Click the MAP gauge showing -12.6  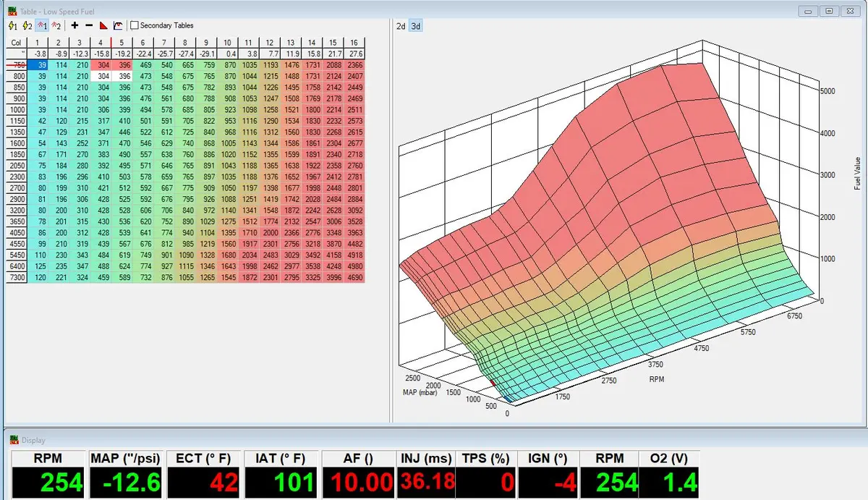126,475
